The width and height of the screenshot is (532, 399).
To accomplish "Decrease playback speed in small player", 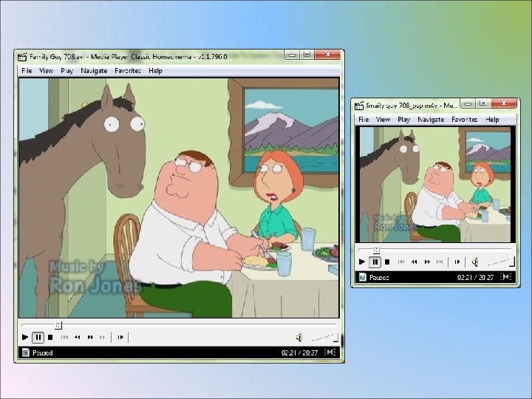I will (x=414, y=262).
